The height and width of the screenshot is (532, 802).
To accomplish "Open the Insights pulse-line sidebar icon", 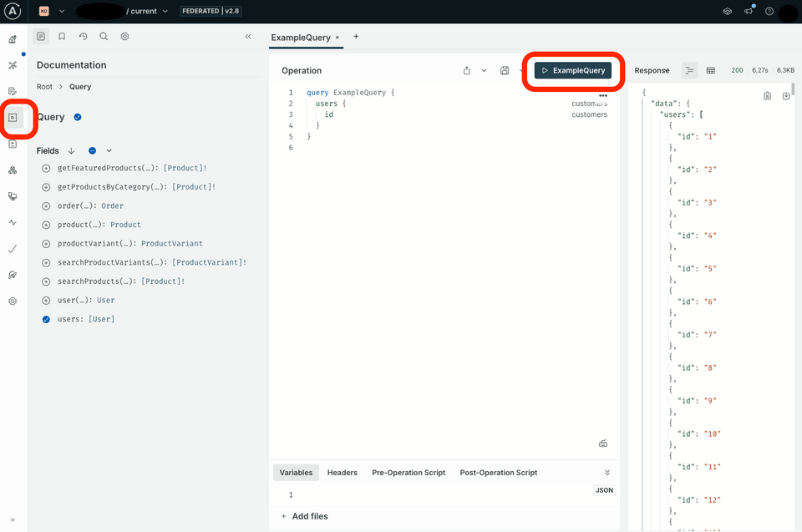I will click(x=13, y=222).
